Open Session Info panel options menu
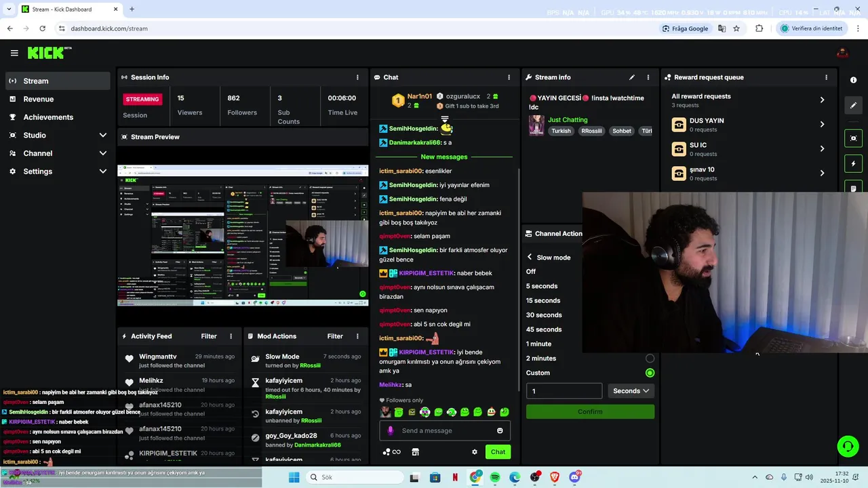Screen dimensions: 868x488 pyautogui.click(x=357, y=77)
